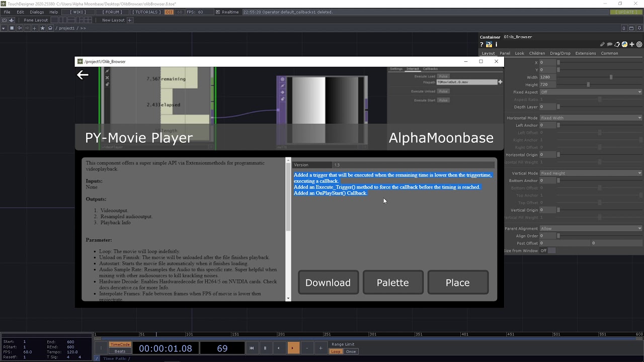Switch timeline display to Beats
Image resolution: width=644 pixels, height=362 pixels.
coord(120,351)
